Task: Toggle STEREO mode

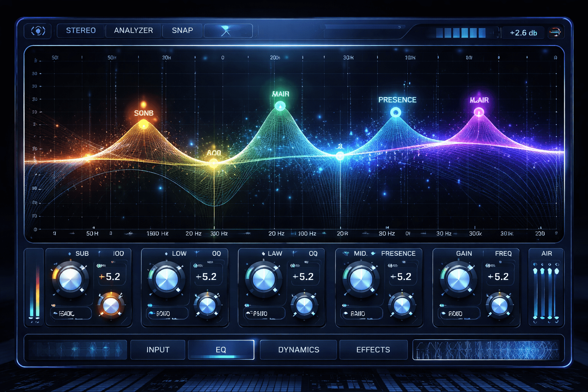Action: [x=81, y=30]
